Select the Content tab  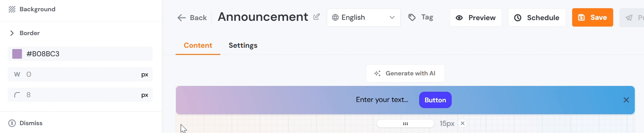click(198, 45)
